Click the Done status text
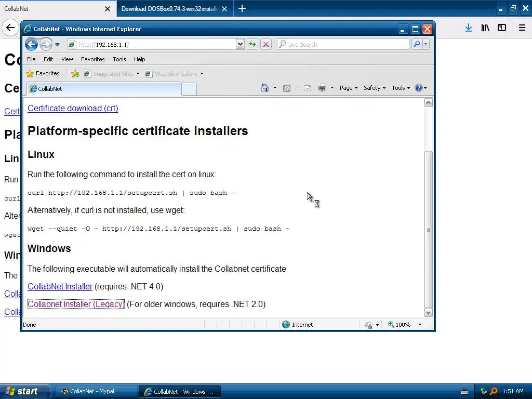This screenshot has width=532, height=399. (x=30, y=325)
